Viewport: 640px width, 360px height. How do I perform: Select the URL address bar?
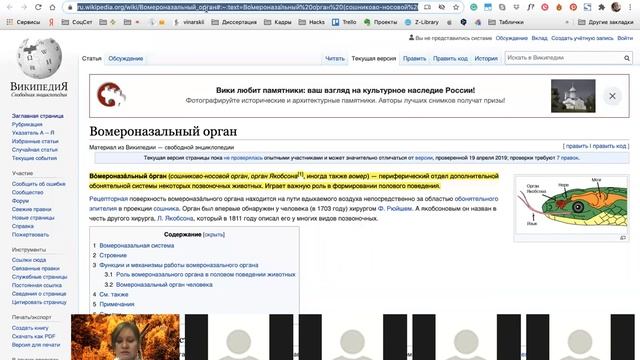(247, 7)
